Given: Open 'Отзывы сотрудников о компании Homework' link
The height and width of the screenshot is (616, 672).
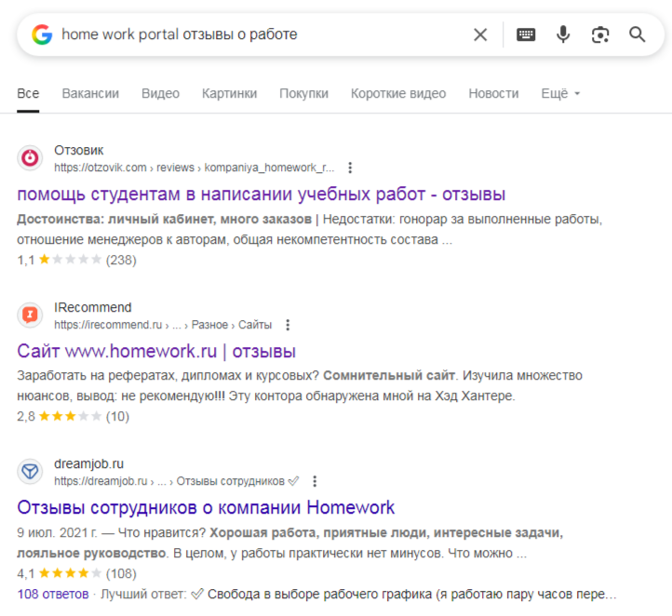Looking at the screenshot, I should coord(206,508).
